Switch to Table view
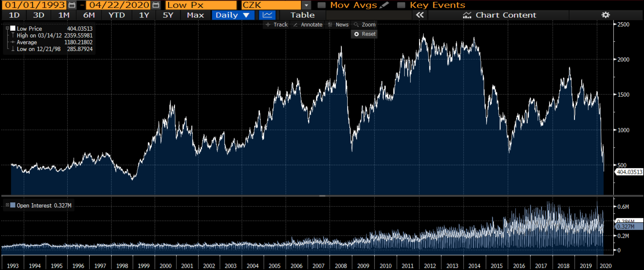This screenshot has height=270, width=644. [x=302, y=15]
